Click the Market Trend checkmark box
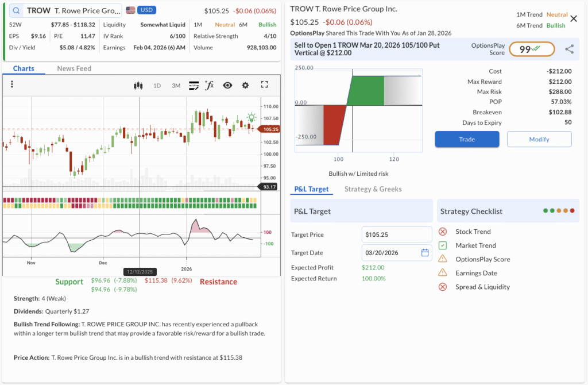The width and height of the screenshot is (588, 385). tap(443, 245)
